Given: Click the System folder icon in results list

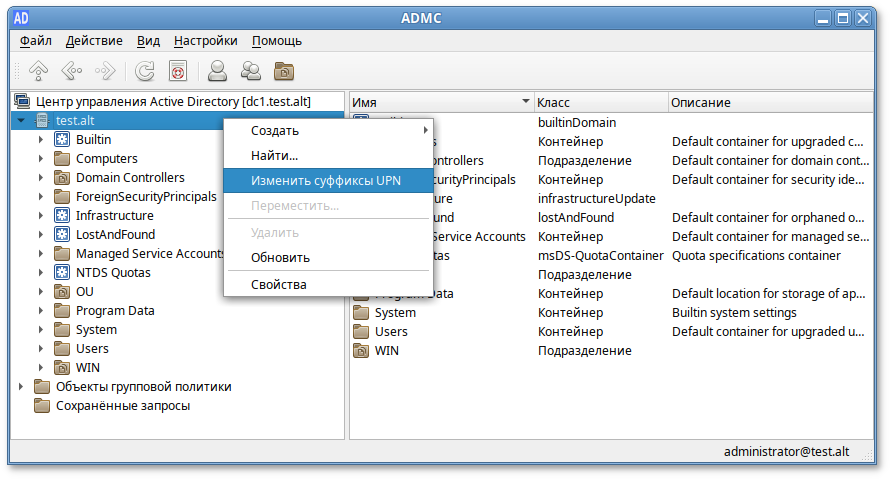Looking at the screenshot, I should tap(361, 313).
